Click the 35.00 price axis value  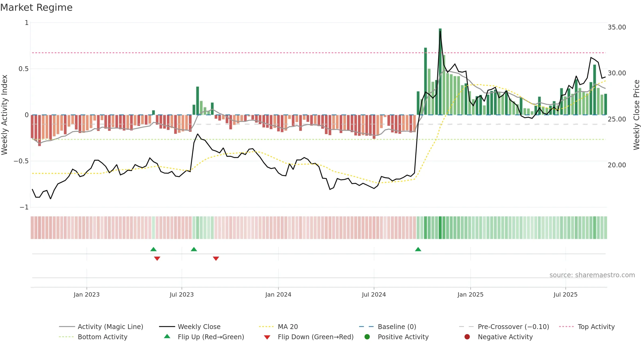tap(617, 27)
